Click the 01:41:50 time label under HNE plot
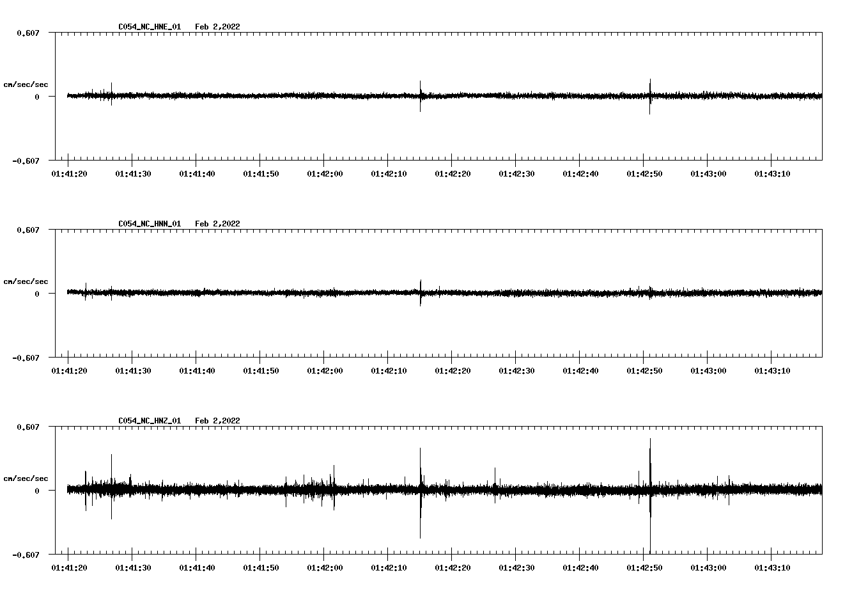 pyautogui.click(x=261, y=174)
